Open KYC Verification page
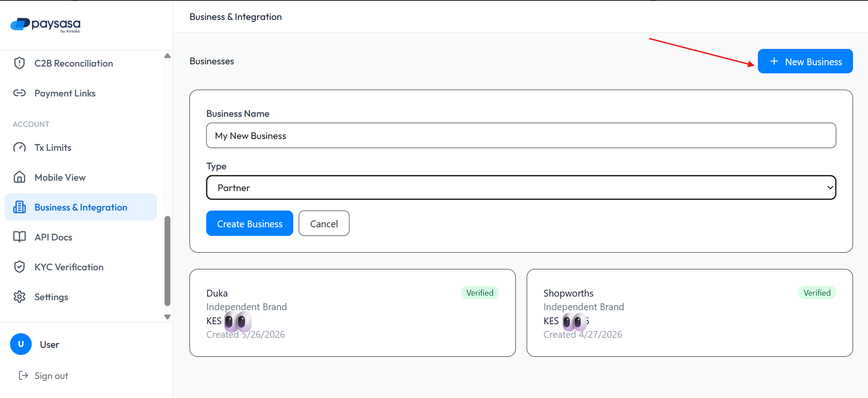 81,267
